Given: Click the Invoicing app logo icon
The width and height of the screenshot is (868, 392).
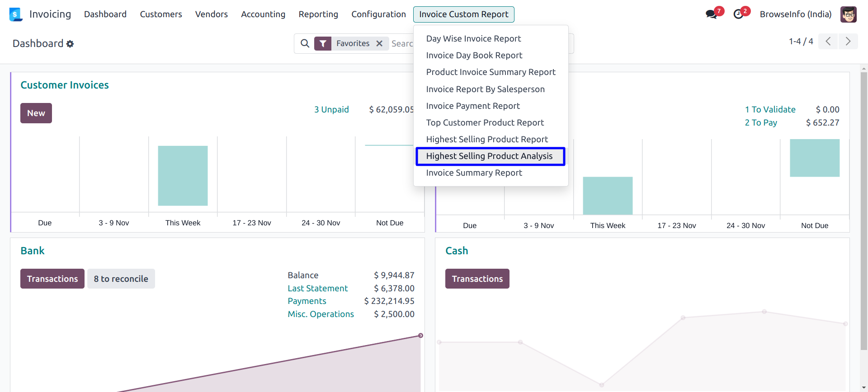Looking at the screenshot, I should (x=16, y=14).
